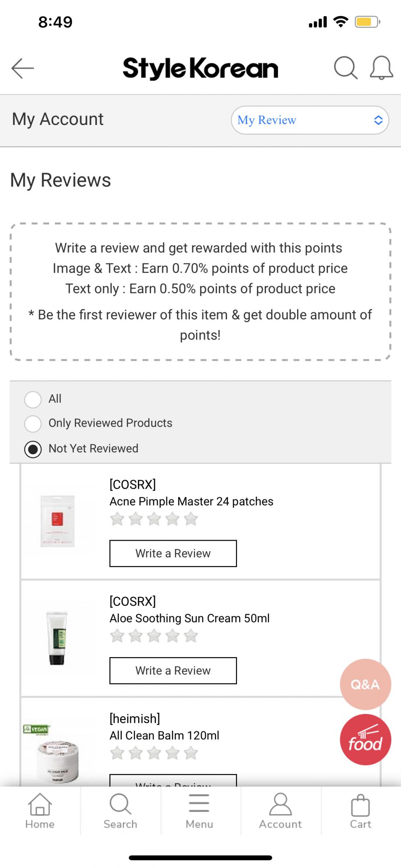Open search with the magnifier icon in header
401x868 pixels.
[345, 68]
